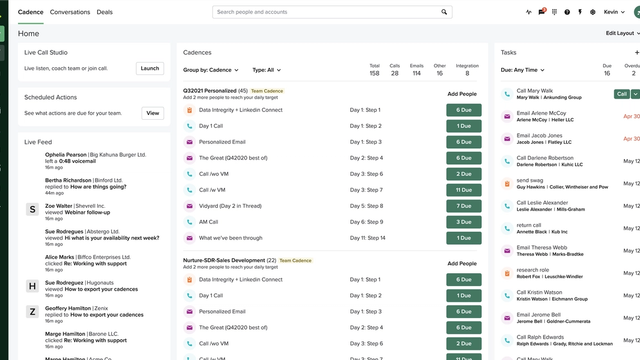This screenshot has height=360, width=640.
Task: Click phone icon for first Day 1 Call step
Action: [189, 126]
